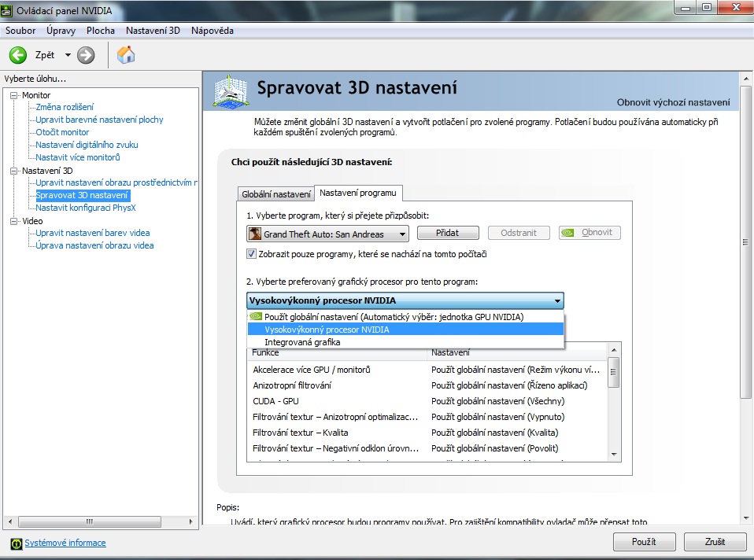This screenshot has width=754, height=560.
Task: Choose 'Použít globální nastavení' option
Action: pyautogui.click(x=405, y=317)
